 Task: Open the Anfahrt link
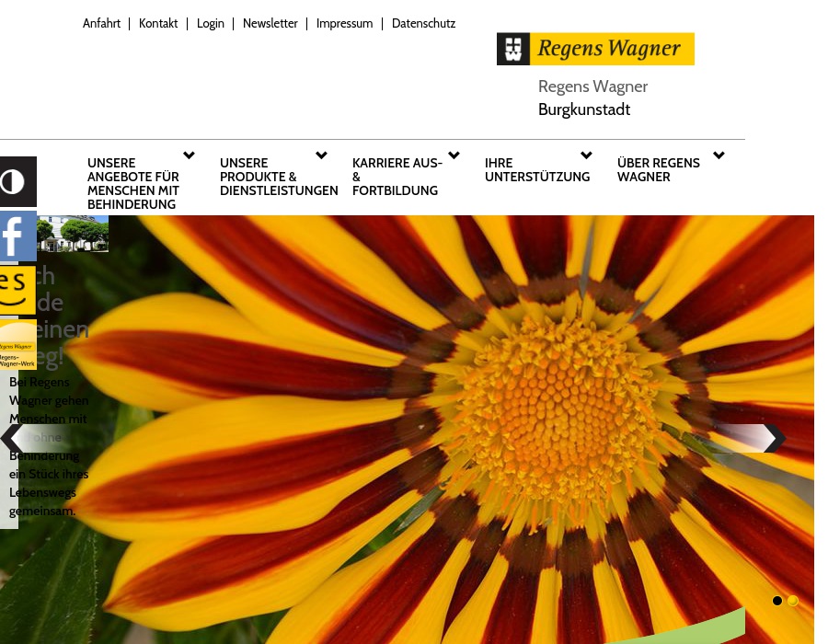(101, 24)
